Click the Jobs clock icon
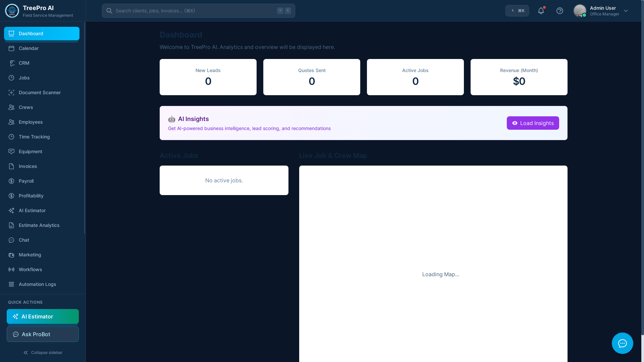 11,78
